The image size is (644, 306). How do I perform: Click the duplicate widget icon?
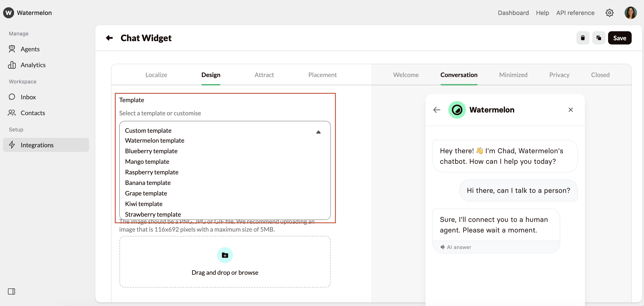[x=599, y=38]
